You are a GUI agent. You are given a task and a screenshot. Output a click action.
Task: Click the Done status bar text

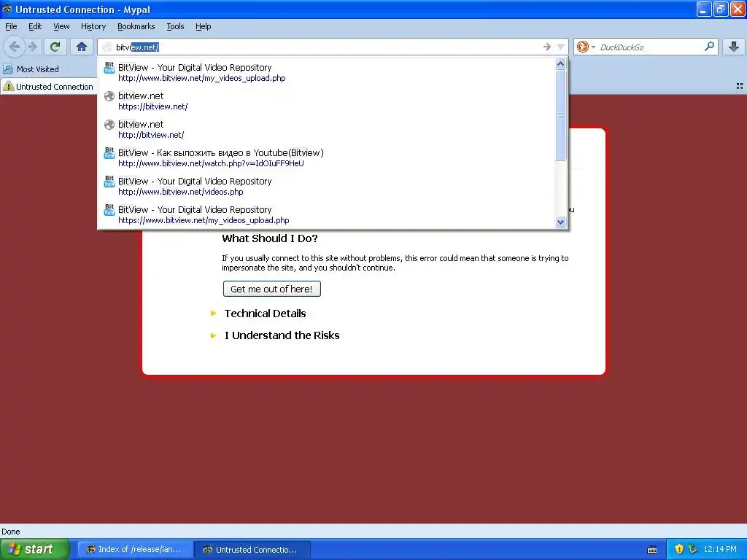(x=10, y=532)
